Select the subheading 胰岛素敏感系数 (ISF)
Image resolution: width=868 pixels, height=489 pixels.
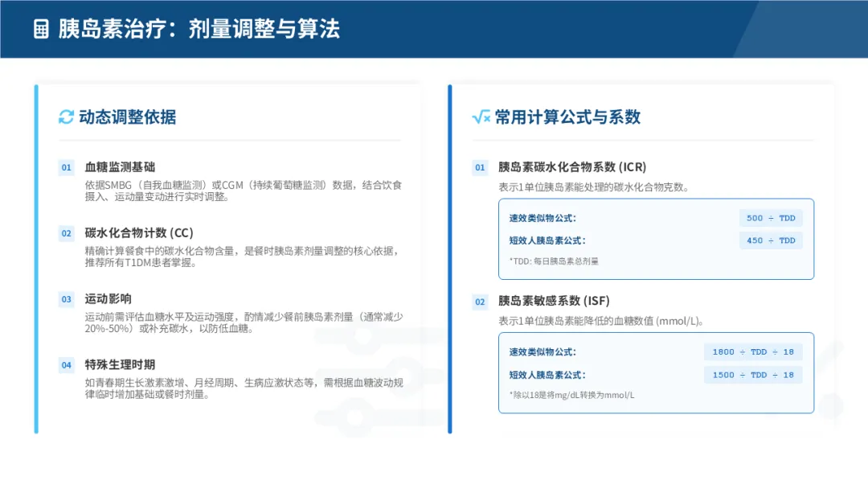click(x=554, y=301)
